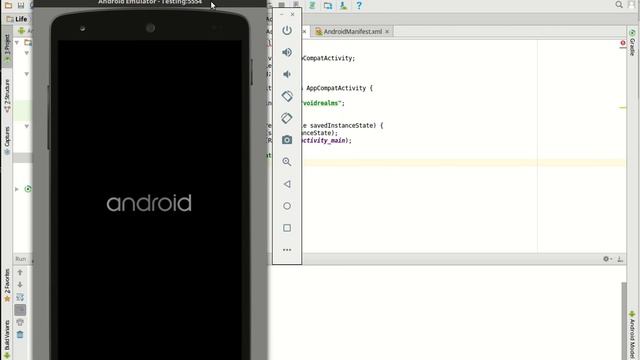The width and height of the screenshot is (640, 360).
Task: Click the SDK Manager download icon in the toolbar
Action: point(343,5)
